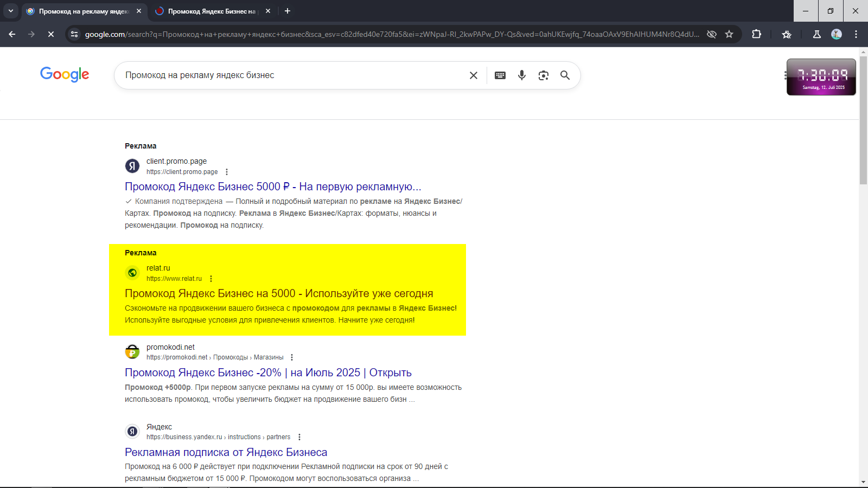Open a new browser tab
The width and height of the screenshot is (868, 488).
point(288,11)
